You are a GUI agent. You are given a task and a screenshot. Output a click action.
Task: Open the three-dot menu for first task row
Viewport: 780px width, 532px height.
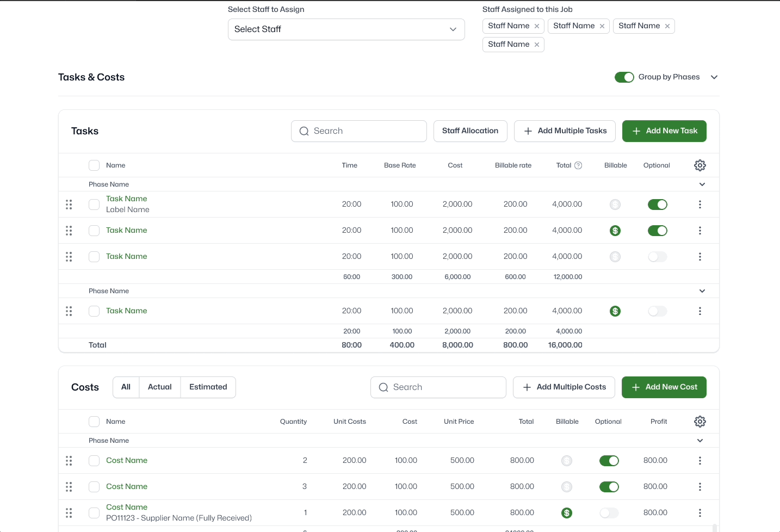point(700,205)
